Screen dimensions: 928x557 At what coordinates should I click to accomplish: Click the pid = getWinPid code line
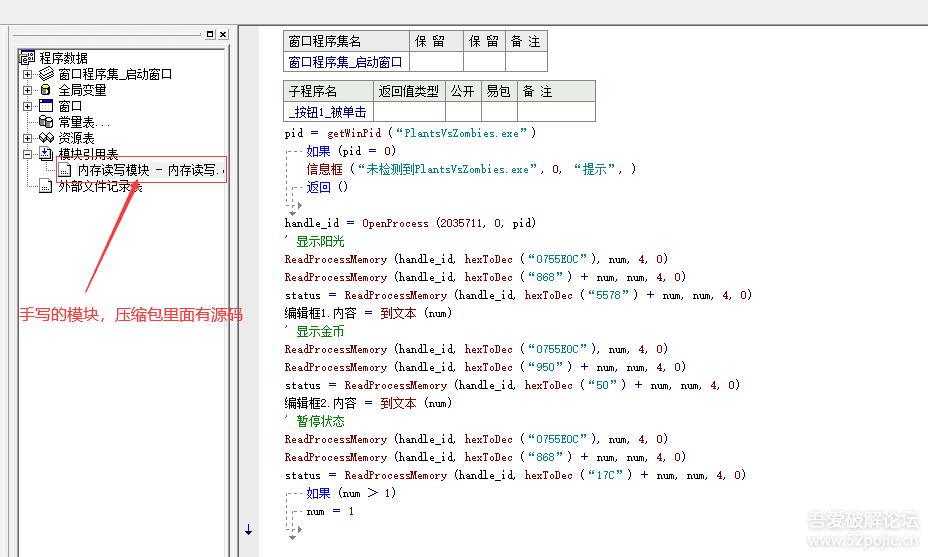tap(410, 133)
